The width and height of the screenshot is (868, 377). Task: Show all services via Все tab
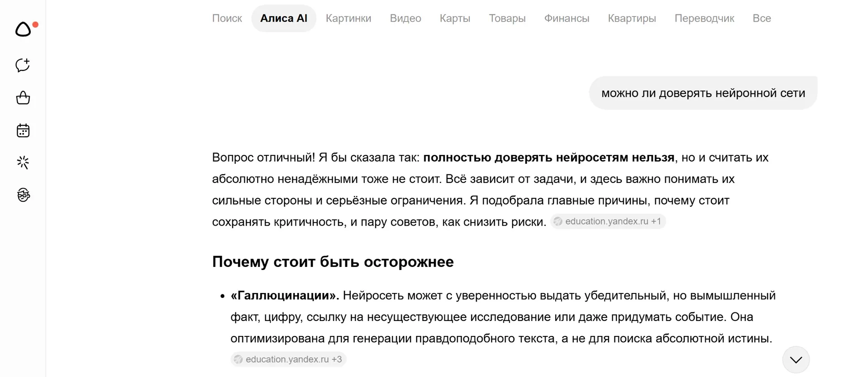click(762, 19)
